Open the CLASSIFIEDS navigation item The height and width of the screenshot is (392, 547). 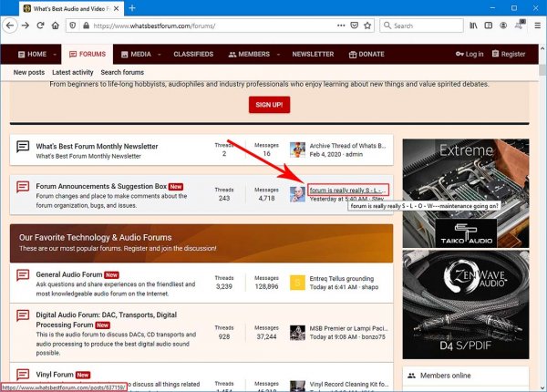point(193,55)
